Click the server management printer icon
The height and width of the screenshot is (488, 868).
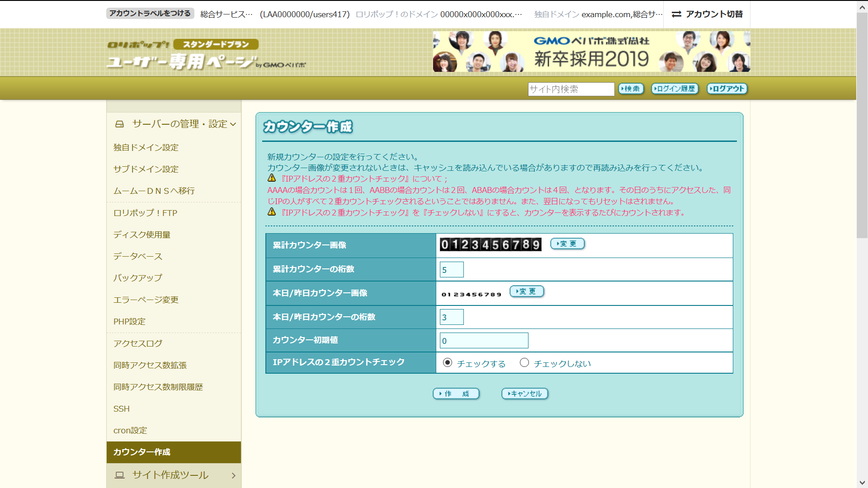[119, 124]
